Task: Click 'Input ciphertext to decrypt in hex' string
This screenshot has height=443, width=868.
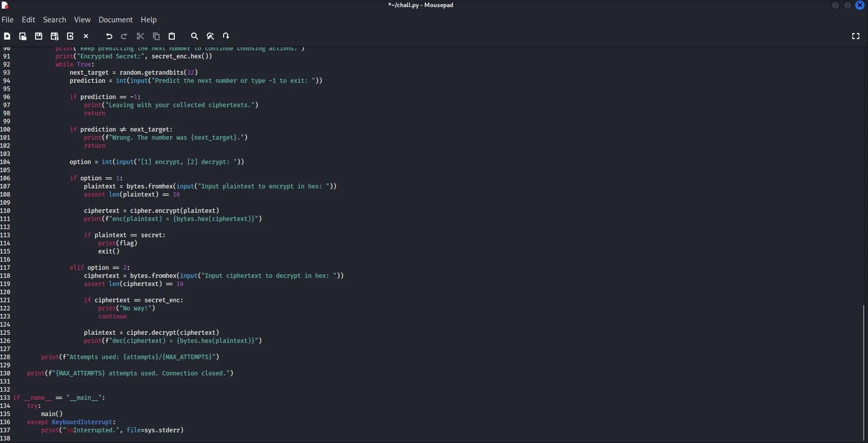Action: click(x=267, y=276)
